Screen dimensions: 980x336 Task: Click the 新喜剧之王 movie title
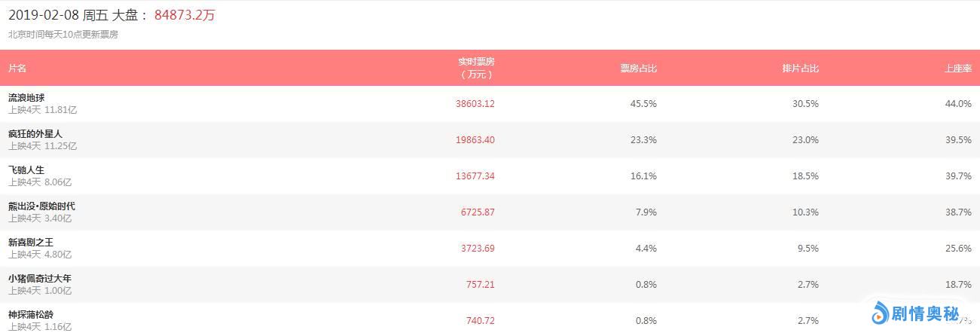pyautogui.click(x=31, y=243)
